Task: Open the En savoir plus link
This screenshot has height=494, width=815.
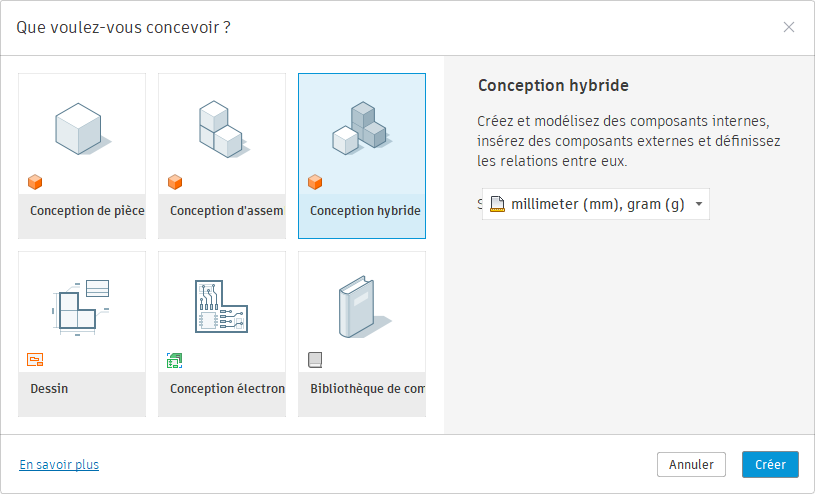Action: coord(59,465)
